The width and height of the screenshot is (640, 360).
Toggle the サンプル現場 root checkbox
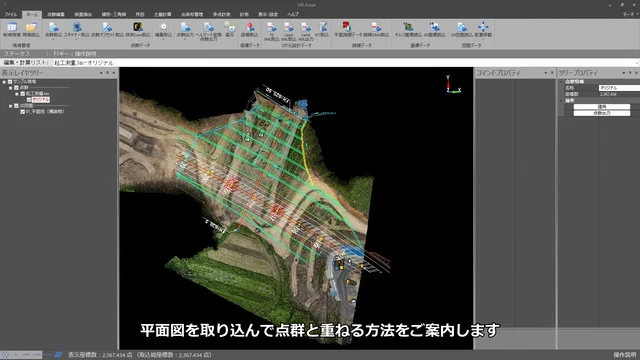pyautogui.click(x=10, y=82)
